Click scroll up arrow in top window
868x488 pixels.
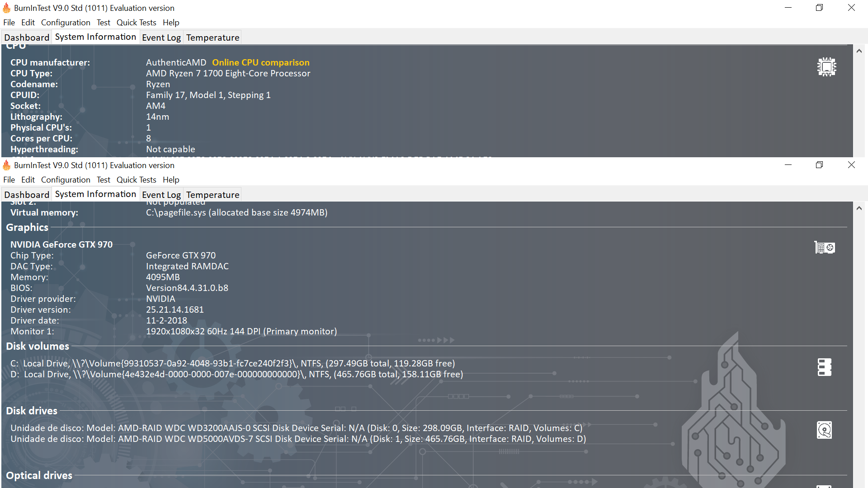point(859,51)
